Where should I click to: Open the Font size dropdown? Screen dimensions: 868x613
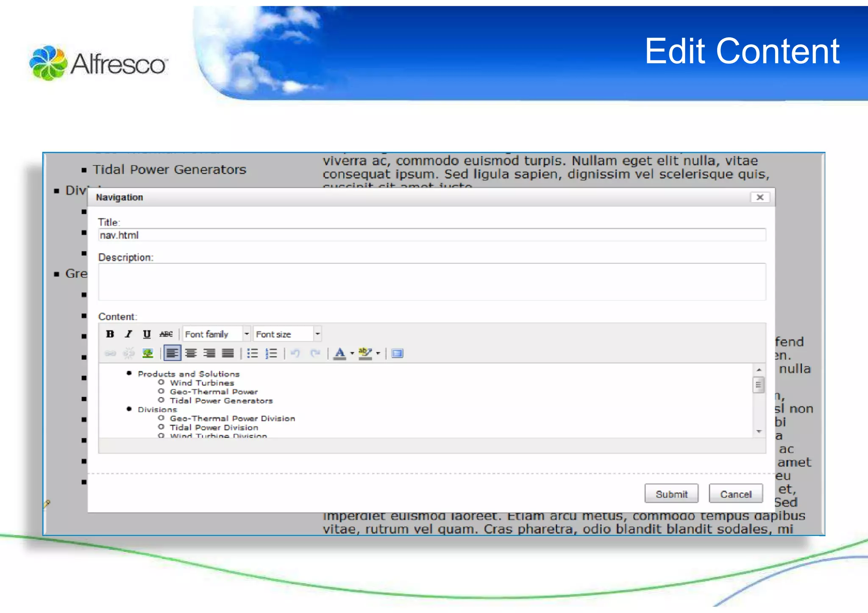(317, 334)
